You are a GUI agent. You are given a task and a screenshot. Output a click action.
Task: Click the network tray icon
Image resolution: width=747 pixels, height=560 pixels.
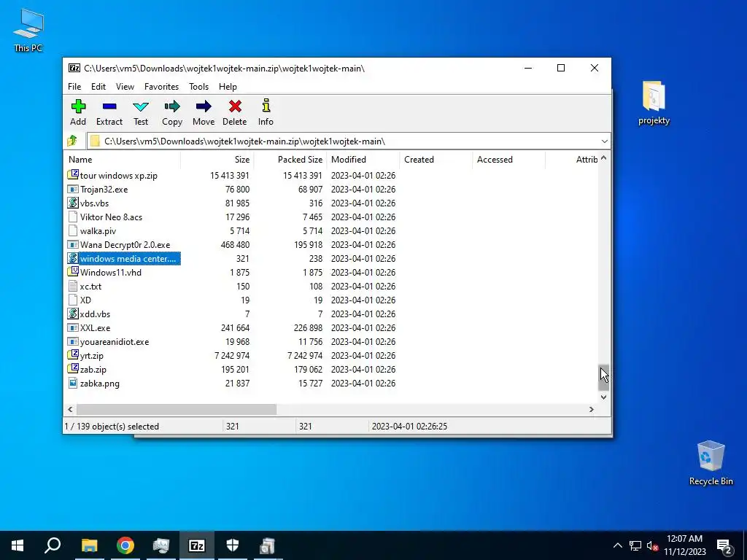(635, 546)
